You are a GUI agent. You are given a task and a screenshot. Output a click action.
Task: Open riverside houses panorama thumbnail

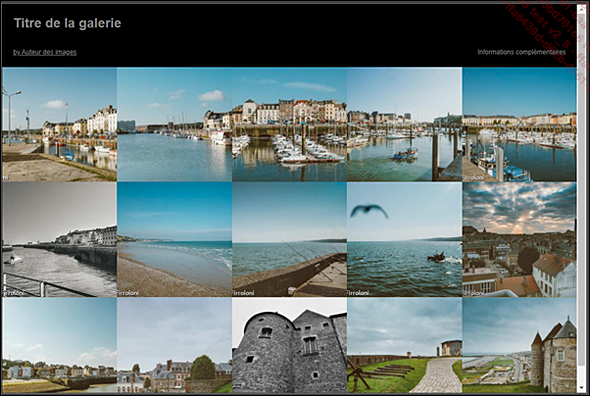tap(59, 346)
